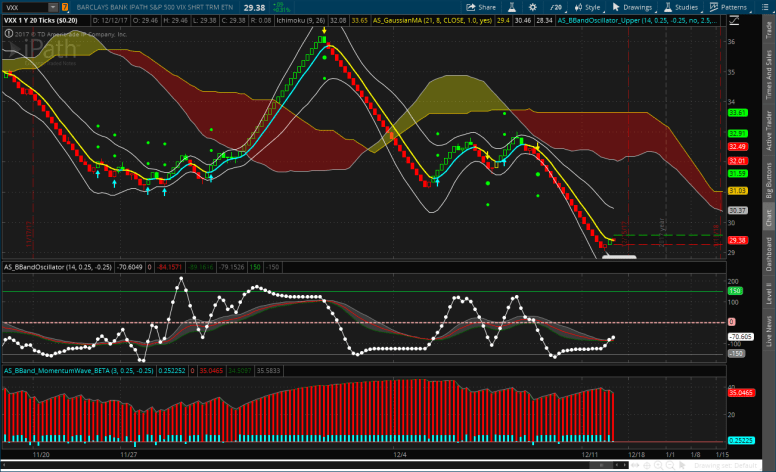The width and height of the screenshot is (776, 472).
Task: Select the Chart sidebar tab
Action: (x=768, y=218)
